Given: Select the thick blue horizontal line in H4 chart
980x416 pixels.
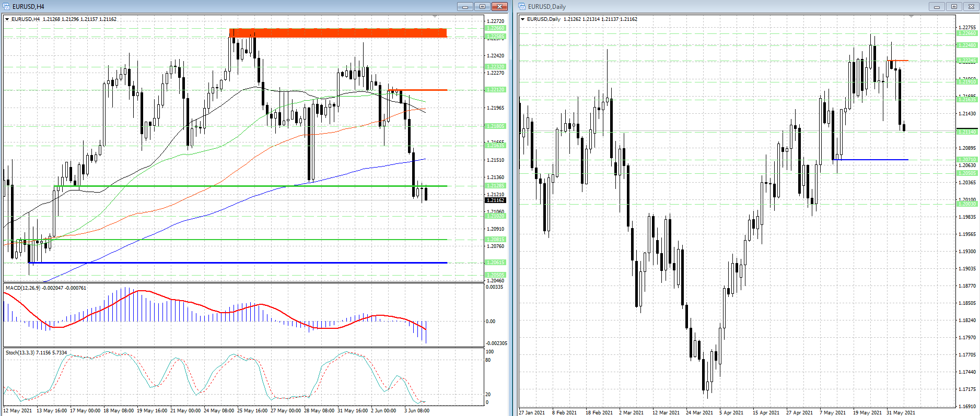Looking at the screenshot, I should tap(238, 263).
